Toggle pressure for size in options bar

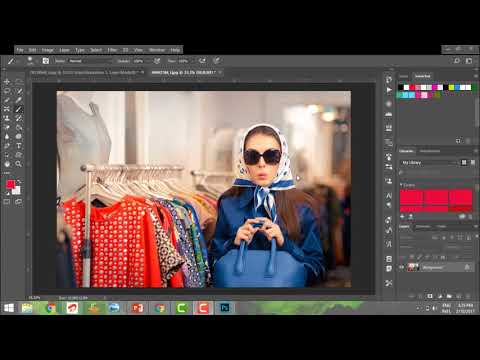pos(217,61)
